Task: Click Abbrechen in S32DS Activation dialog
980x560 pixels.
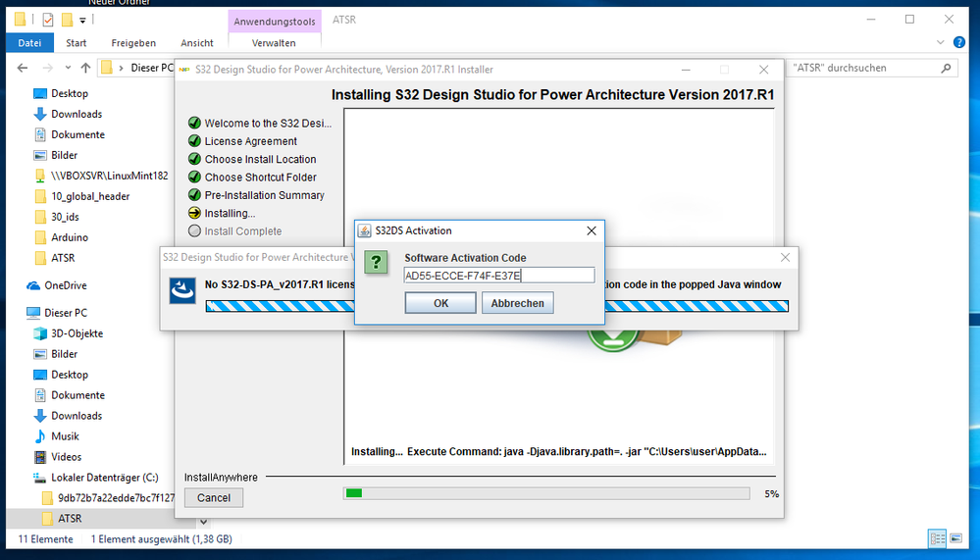Action: [x=517, y=303]
